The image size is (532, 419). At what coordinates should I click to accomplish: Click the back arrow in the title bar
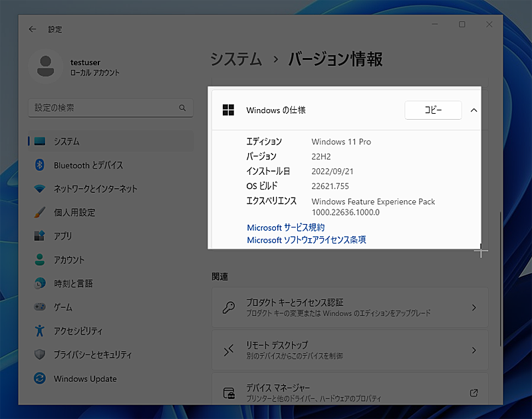(x=32, y=29)
